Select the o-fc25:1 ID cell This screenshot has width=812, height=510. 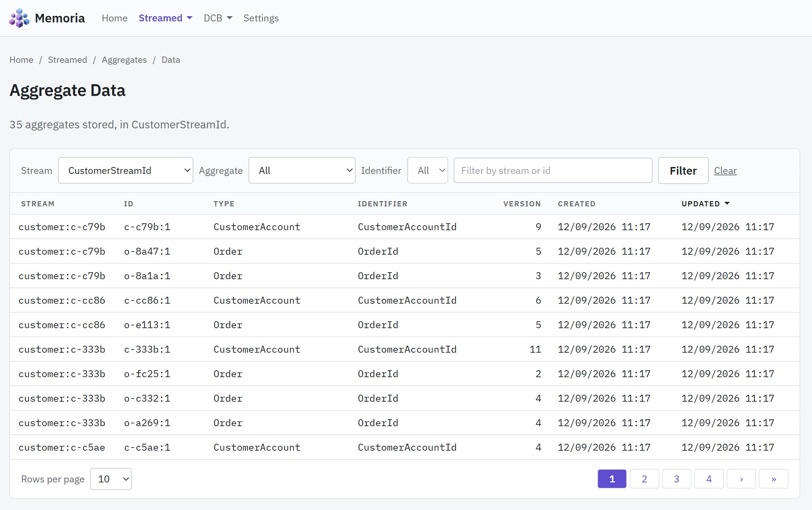[147, 374]
